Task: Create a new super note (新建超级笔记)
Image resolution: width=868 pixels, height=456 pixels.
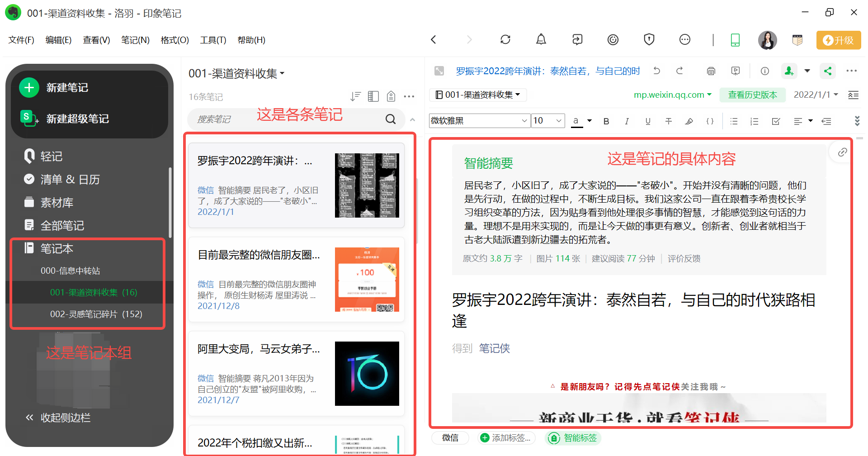Action: pos(66,119)
